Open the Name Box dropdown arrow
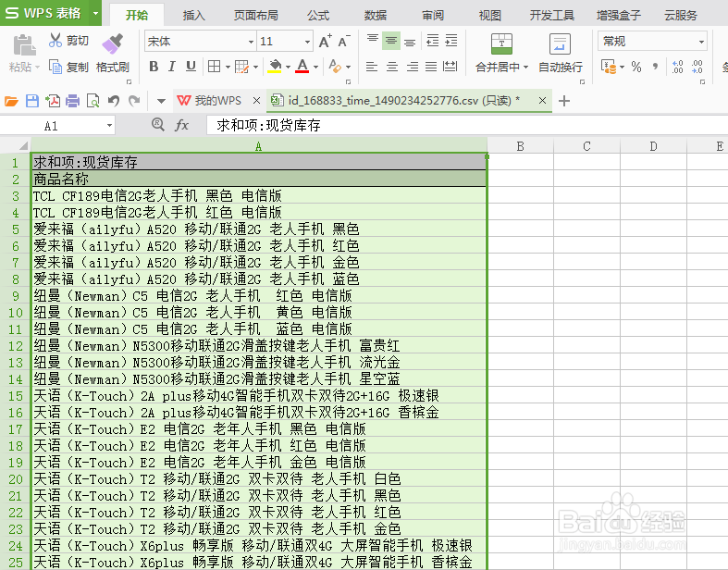The width and height of the screenshot is (728, 570). click(109, 126)
